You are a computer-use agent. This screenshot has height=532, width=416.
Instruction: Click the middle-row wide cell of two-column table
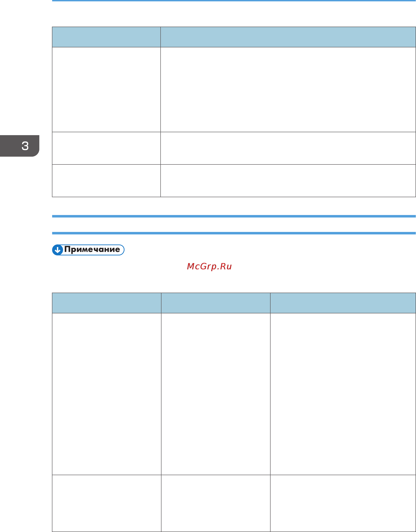[288, 148]
